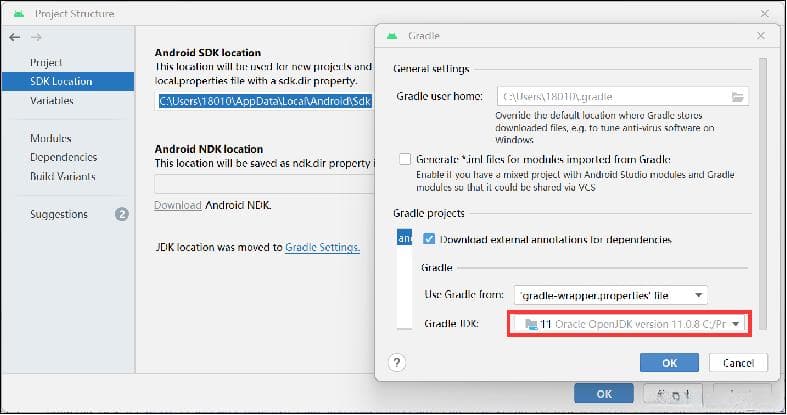Screen dimensions: 787x415
Task: Click the Gradle dialog vertical scrollbar
Action: (763, 194)
